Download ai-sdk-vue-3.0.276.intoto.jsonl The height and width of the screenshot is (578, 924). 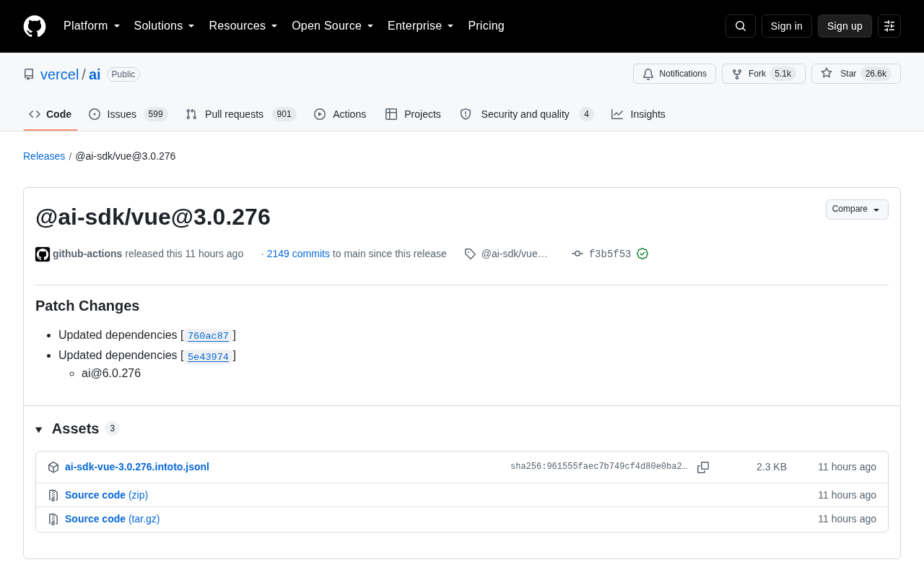pyautogui.click(x=137, y=467)
